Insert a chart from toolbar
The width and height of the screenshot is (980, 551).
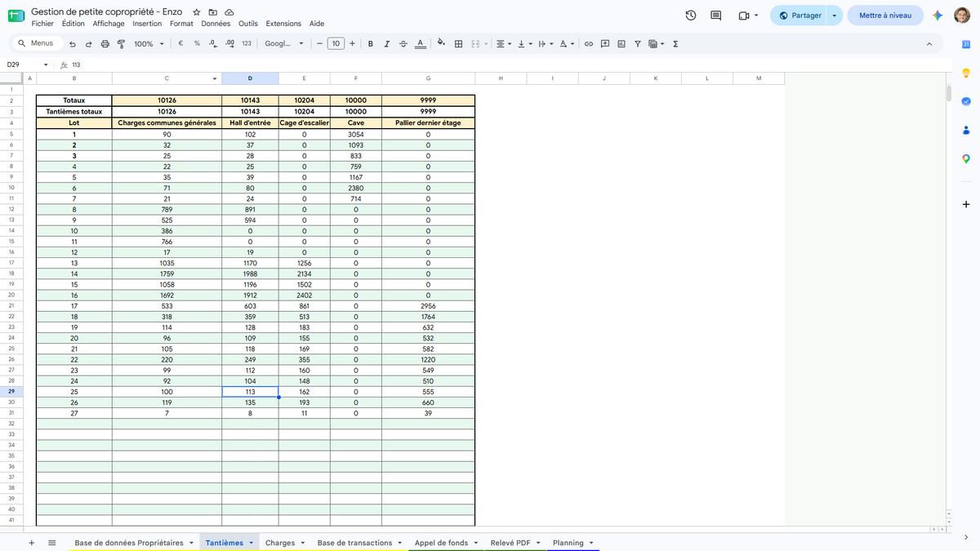(621, 44)
